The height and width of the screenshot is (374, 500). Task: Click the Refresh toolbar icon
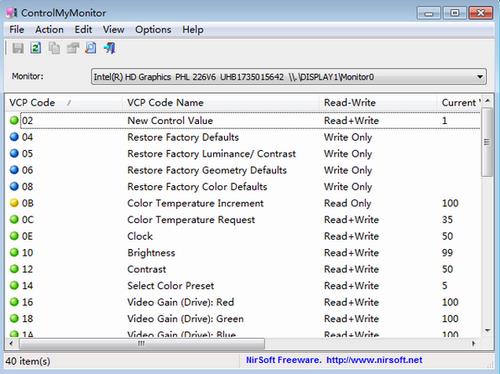pos(36,48)
